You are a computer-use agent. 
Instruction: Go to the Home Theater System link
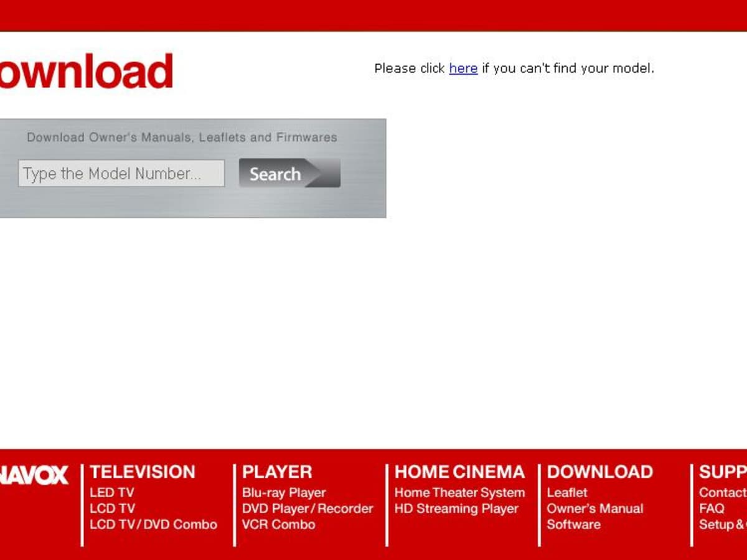[x=459, y=493]
